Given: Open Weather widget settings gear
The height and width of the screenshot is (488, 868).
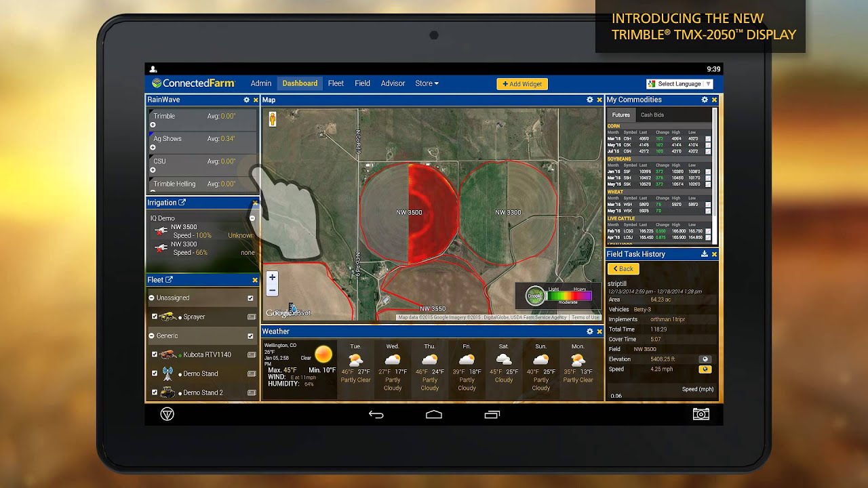Looking at the screenshot, I should (x=590, y=331).
